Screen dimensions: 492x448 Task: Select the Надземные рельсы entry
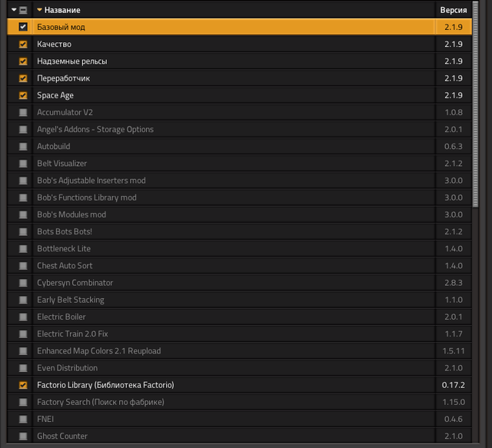click(71, 61)
